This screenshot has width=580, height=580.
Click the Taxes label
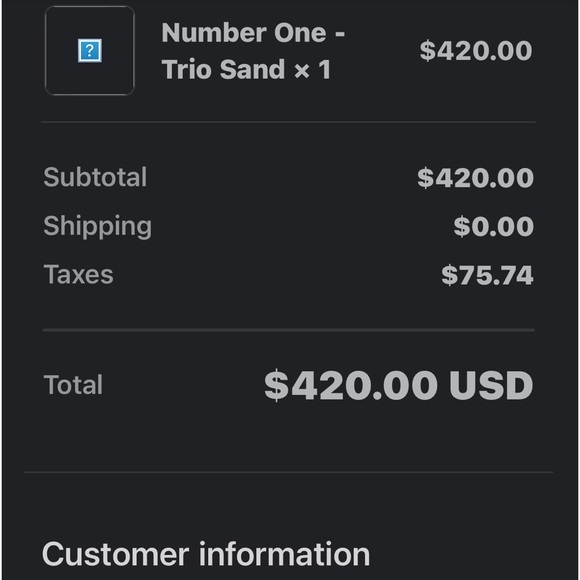click(78, 274)
